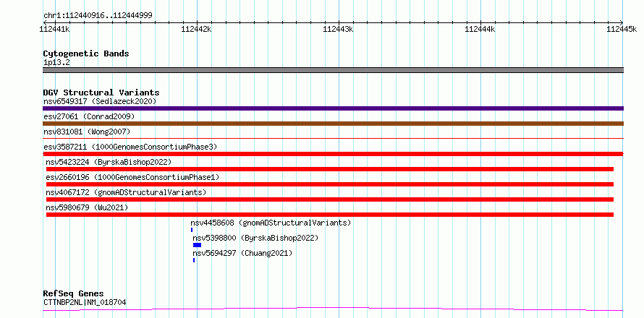
Task: Click the esv27061 (Conrad2009) variant label
Action: pyautogui.click(x=89, y=116)
